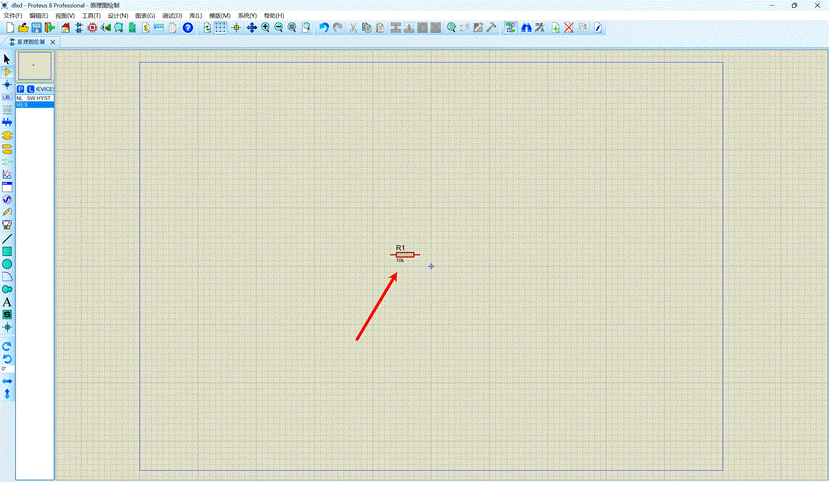Redraw the display

[x=207, y=27]
